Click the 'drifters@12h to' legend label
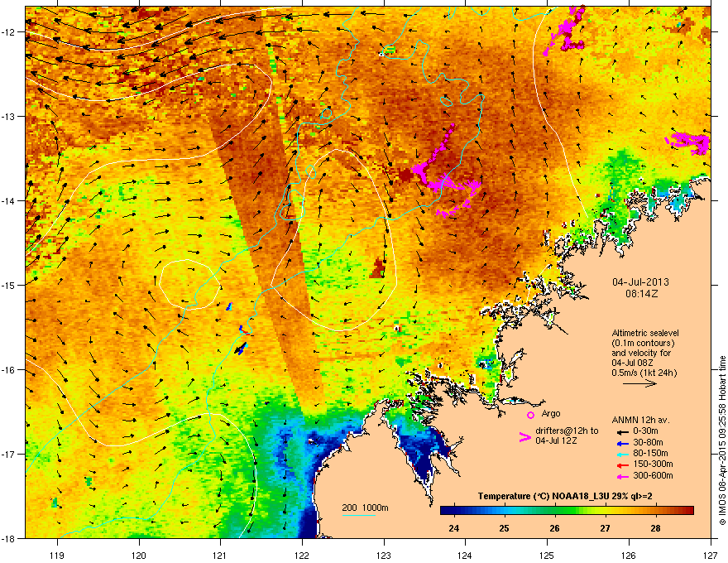This screenshot has width=728, height=563. pos(567,431)
